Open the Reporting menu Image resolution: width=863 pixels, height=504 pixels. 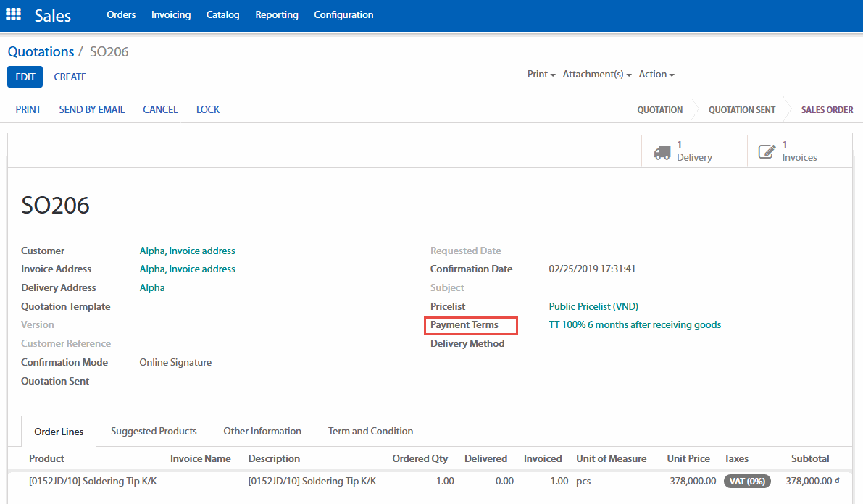tap(277, 14)
